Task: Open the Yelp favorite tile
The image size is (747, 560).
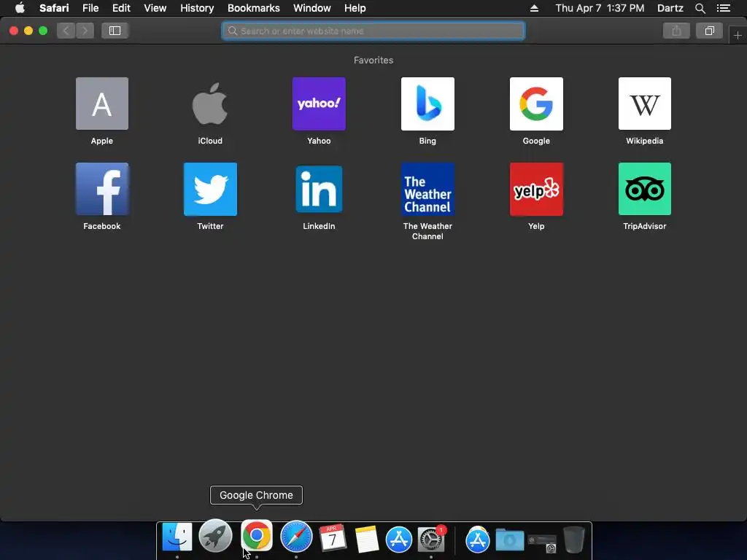Action: (x=536, y=189)
